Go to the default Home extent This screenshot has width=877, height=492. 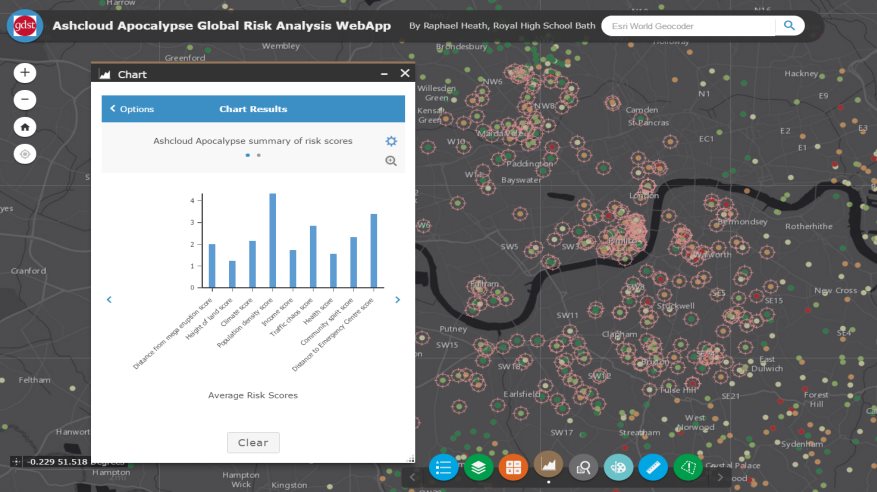click(x=26, y=127)
